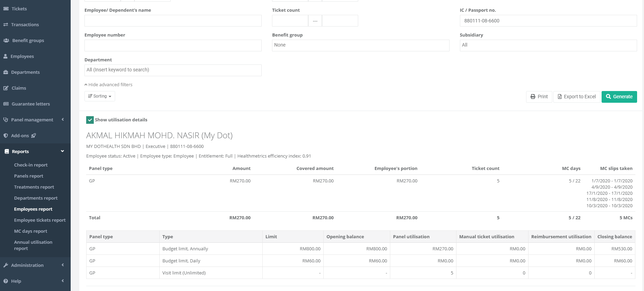Click Hide advanced filters link
This screenshot has width=644, height=291.
click(x=109, y=84)
